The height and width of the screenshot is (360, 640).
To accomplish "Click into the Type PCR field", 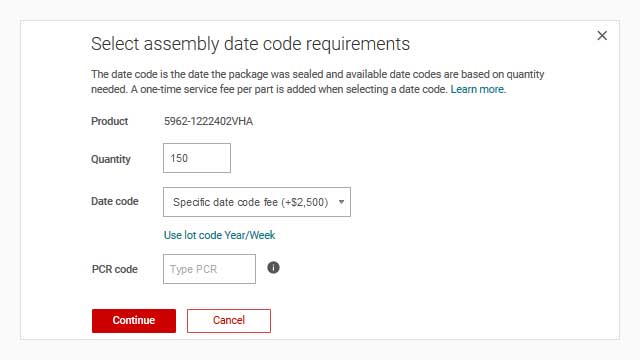I will (209, 269).
